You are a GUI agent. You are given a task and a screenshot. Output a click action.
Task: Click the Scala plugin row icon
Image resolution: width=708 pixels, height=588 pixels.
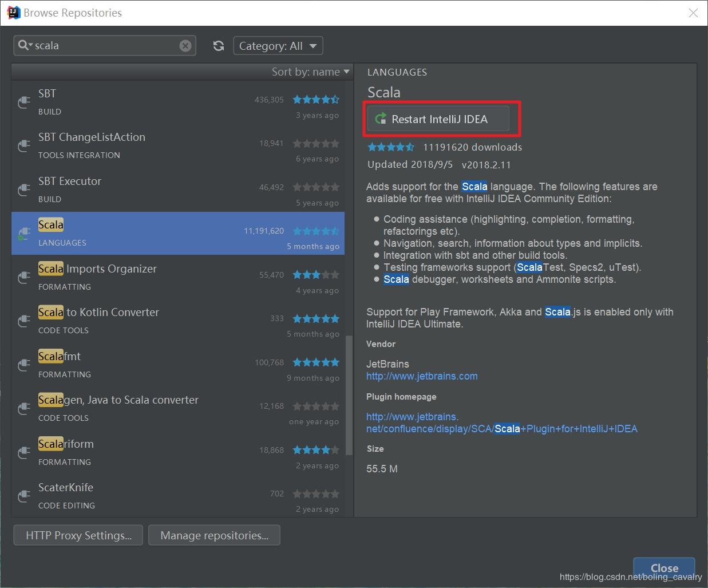24,234
